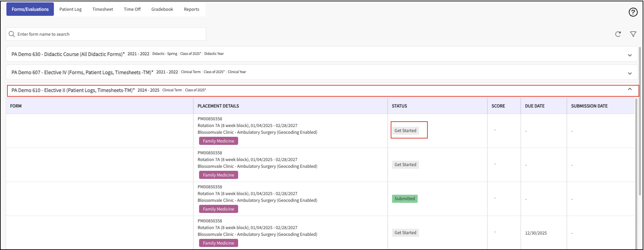Click the first row Family Medicine tag

218,141
